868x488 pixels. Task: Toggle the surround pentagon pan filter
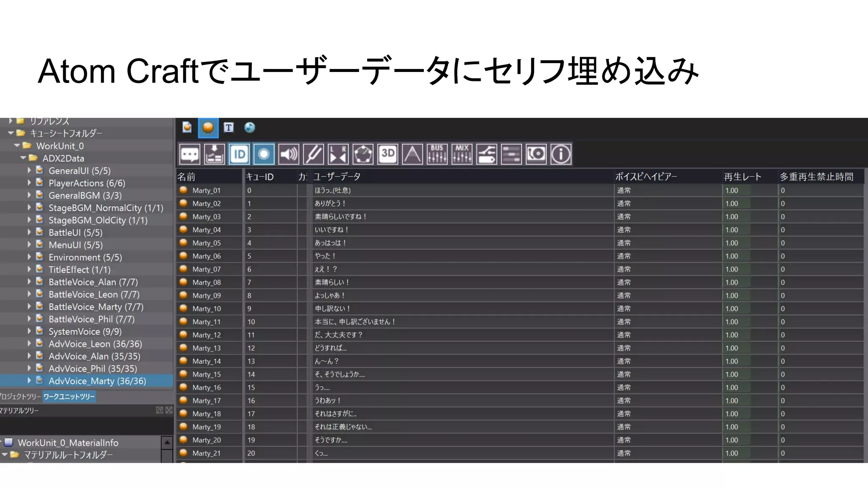click(x=363, y=154)
